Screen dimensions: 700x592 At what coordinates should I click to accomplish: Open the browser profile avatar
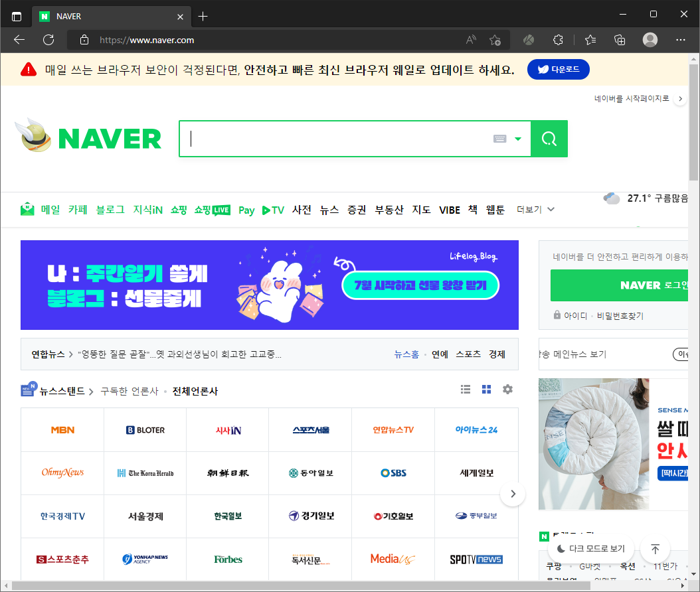[x=650, y=40]
